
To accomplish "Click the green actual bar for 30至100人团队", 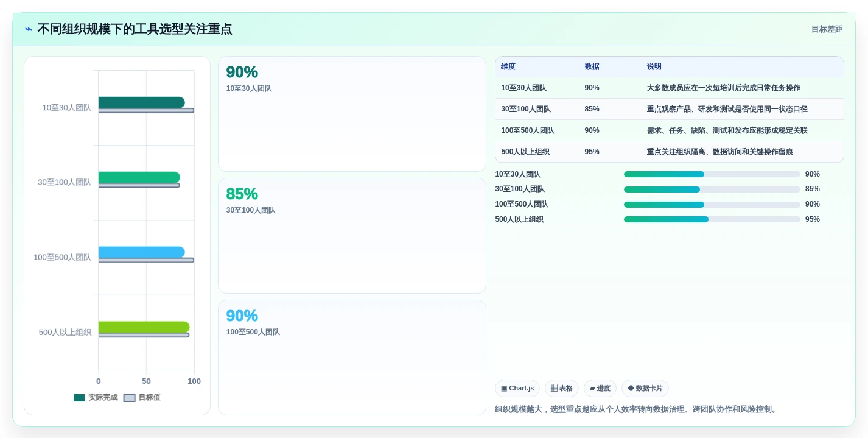I will (139, 177).
